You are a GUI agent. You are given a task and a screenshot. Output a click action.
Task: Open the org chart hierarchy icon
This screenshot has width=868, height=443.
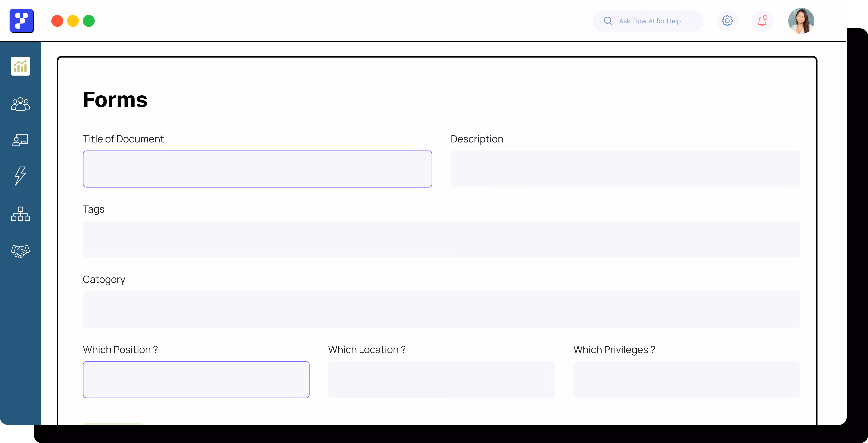tap(20, 214)
